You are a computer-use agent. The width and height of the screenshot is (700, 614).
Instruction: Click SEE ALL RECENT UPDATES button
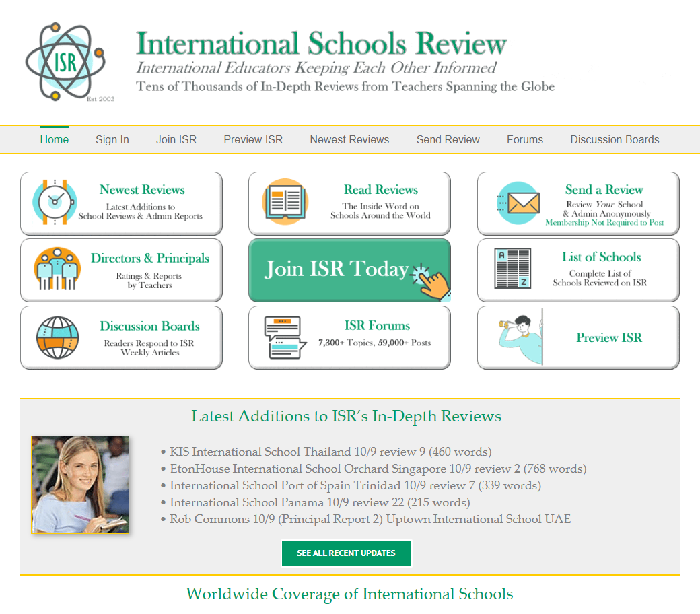click(347, 553)
